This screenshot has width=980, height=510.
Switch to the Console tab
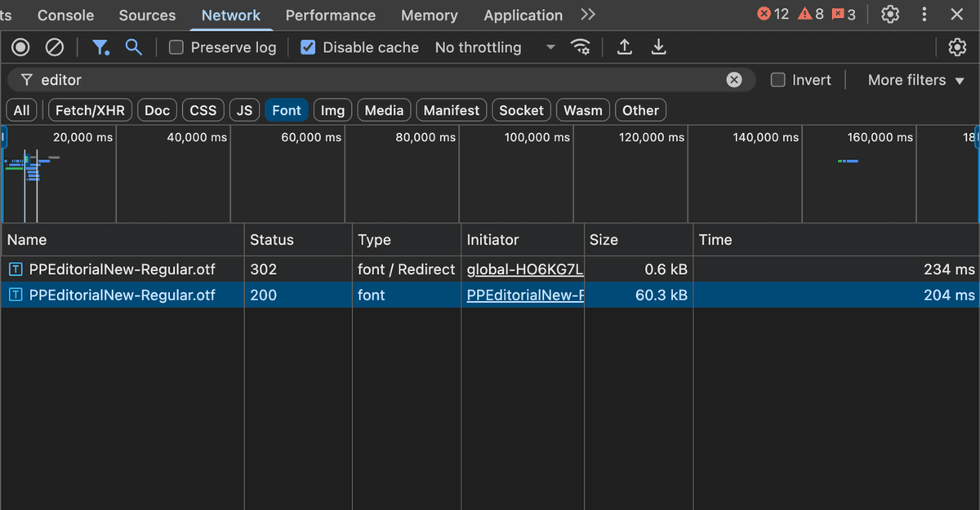65,15
